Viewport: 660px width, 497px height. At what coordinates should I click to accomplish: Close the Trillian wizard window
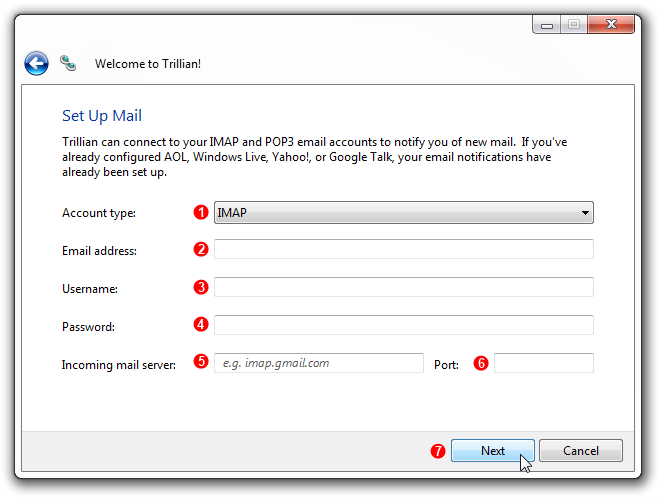point(611,24)
